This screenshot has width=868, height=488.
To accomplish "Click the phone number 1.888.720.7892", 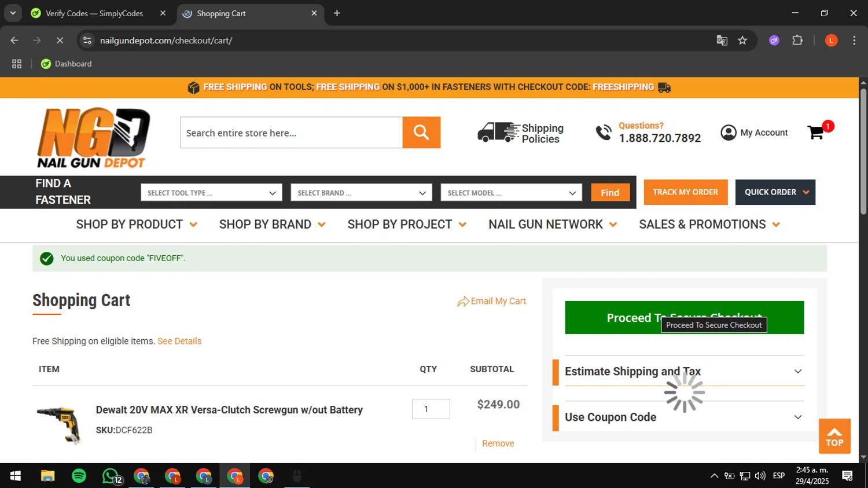I will coord(660,138).
